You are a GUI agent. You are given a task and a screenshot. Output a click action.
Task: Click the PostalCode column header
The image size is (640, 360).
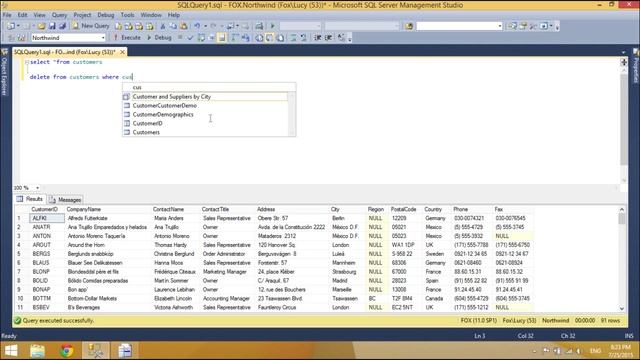[x=405, y=209]
